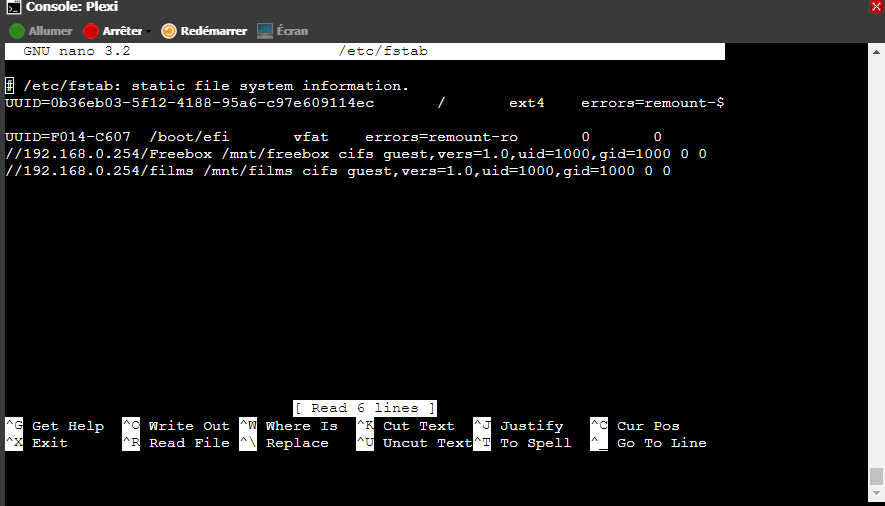
Task: Click the errors=remount-ro option
Action: (441, 137)
